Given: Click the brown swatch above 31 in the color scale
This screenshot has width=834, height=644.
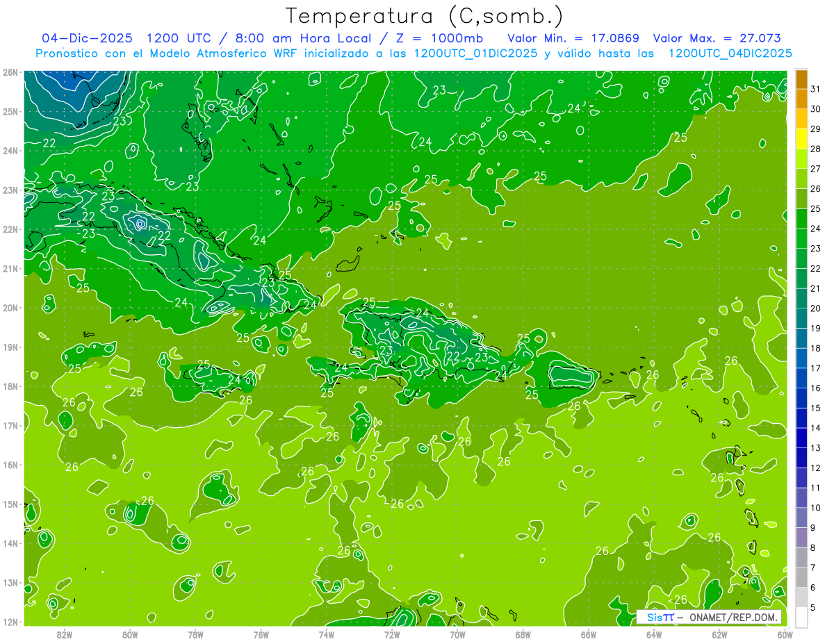Looking at the screenshot, I should 801,79.
